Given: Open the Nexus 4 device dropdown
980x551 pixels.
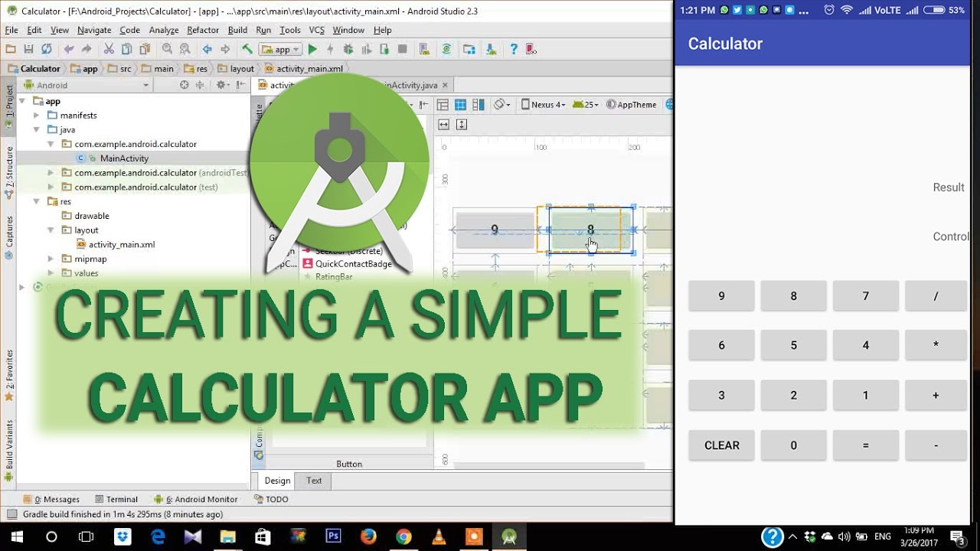Looking at the screenshot, I should point(543,105).
